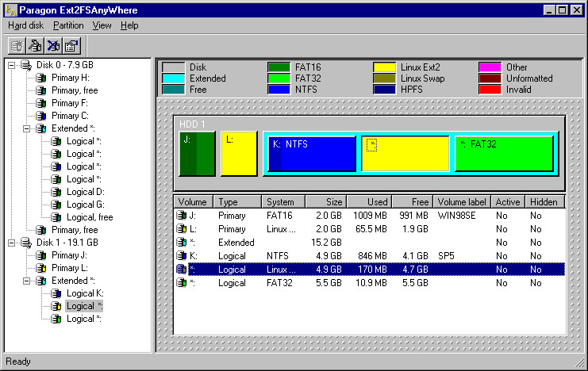Click the 846 MB used cell
Image resolution: width=588 pixels, height=371 pixels.
click(x=372, y=256)
